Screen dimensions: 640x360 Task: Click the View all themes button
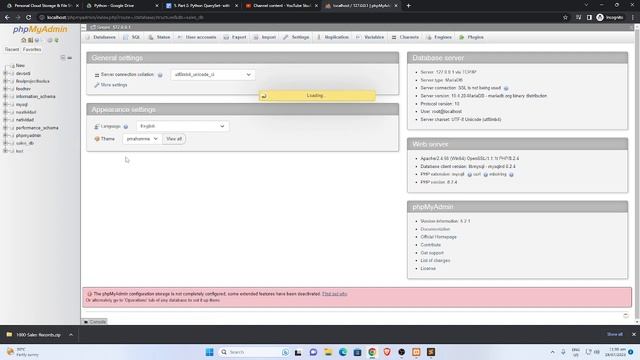click(174, 139)
